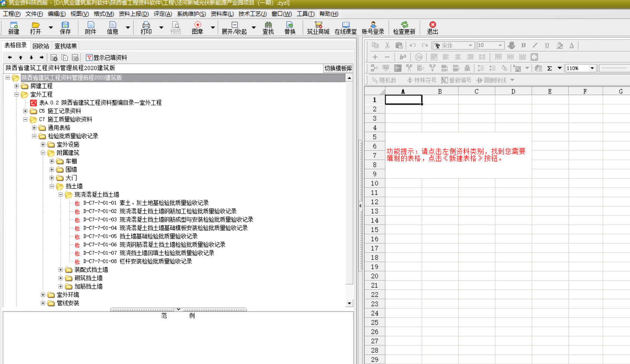Click the Cut scissors icon
The height and width of the screenshot is (364, 630).
(x=387, y=45)
